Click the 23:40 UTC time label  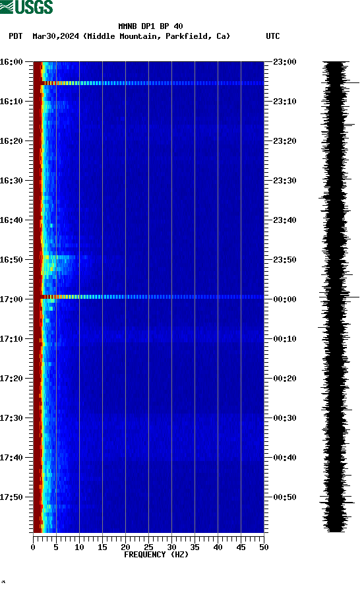[x=285, y=220]
